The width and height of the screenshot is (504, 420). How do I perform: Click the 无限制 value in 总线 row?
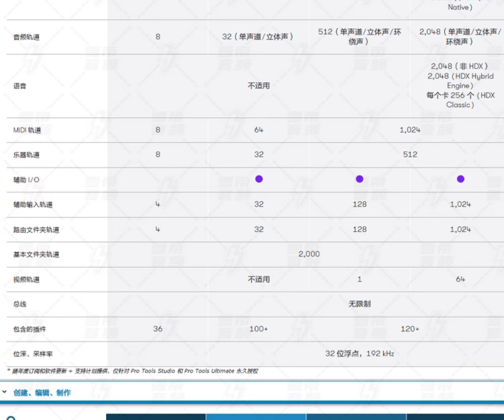(360, 304)
